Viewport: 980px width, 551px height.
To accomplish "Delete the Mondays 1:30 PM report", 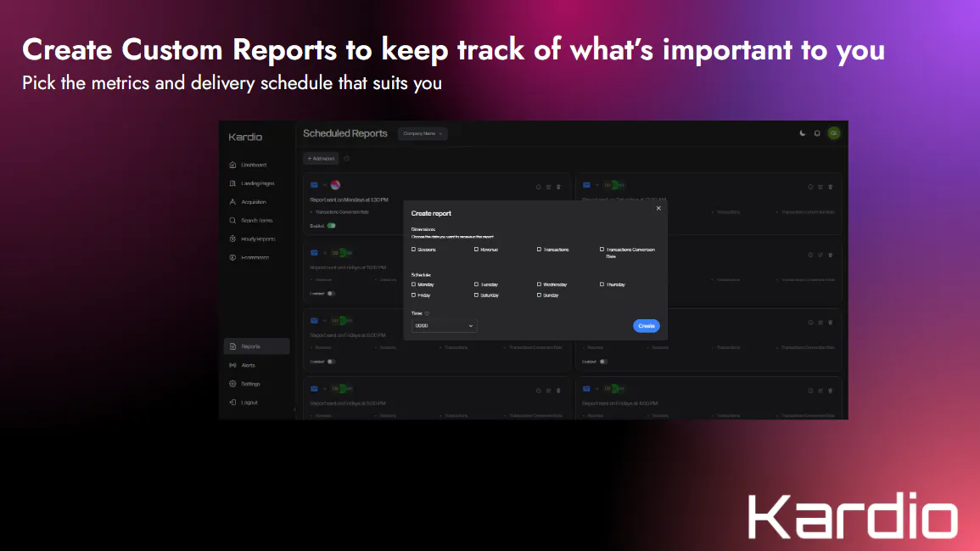I will tap(559, 187).
